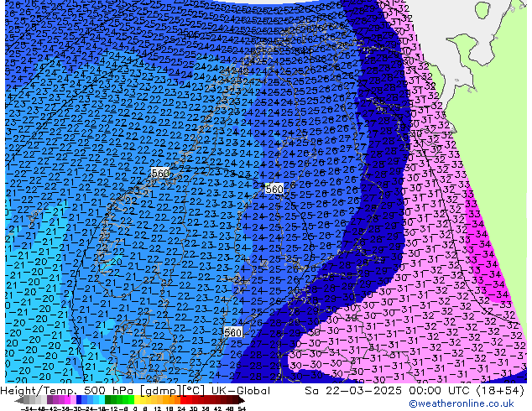Click the [gdmp] unit label in title
The image size is (532, 411).
coord(159,391)
